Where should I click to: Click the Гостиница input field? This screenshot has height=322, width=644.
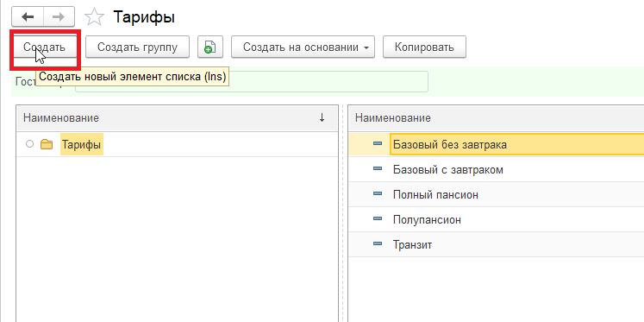(x=252, y=82)
